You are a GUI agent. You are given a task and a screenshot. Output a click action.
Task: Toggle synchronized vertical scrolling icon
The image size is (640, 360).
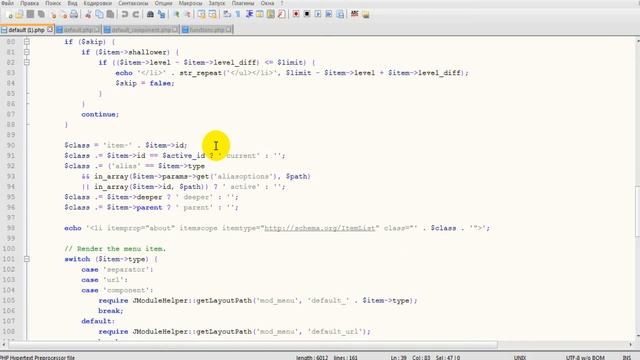click(202, 15)
